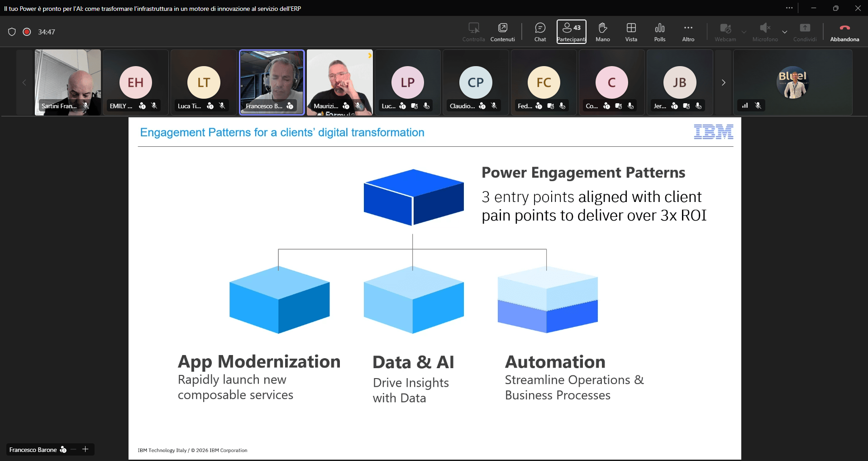This screenshot has width=868, height=461.
Task: Select Maurizi... video tile
Action: point(340,82)
